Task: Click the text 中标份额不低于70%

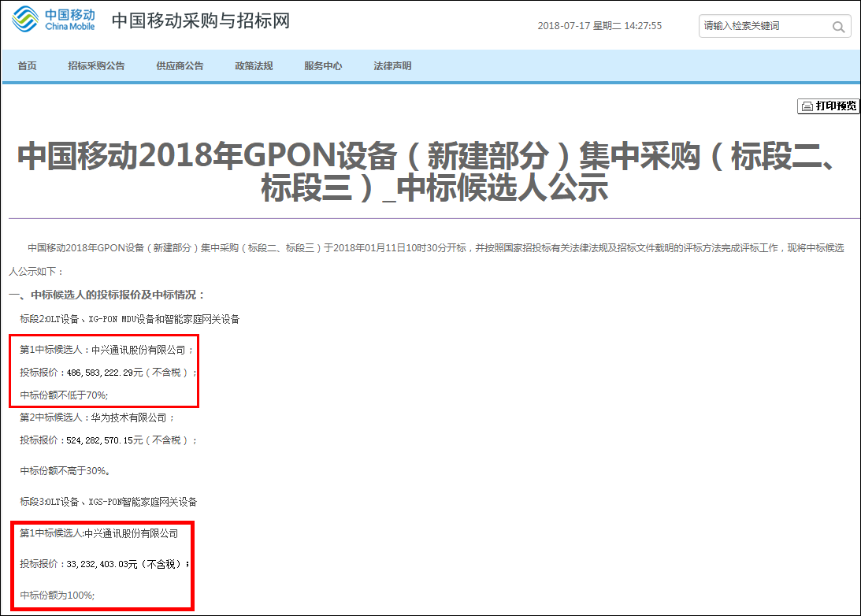Action: pos(65,395)
